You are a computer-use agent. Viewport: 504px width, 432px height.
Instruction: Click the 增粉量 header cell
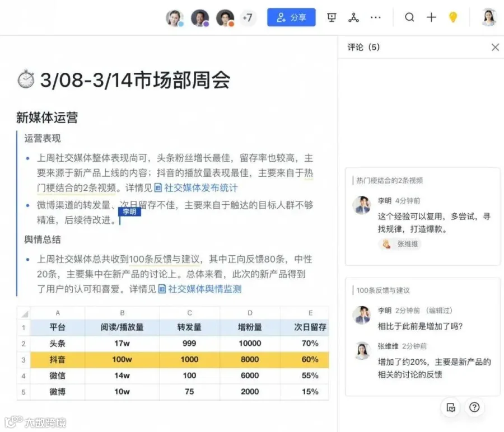pos(250,327)
